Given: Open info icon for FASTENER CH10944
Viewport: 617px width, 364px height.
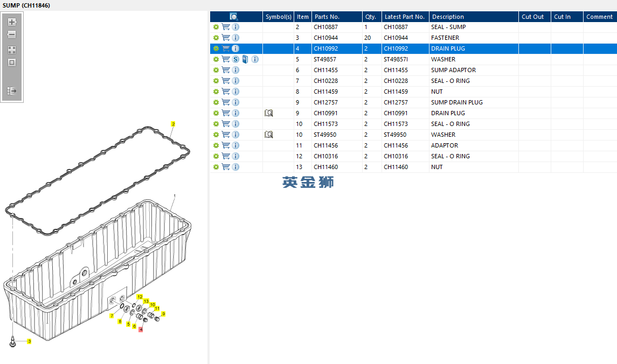Looking at the screenshot, I should [235, 38].
